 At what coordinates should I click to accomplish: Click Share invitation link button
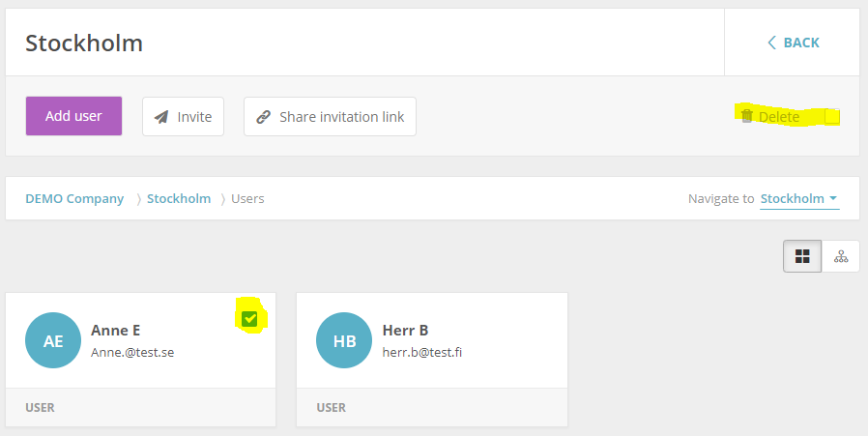pyautogui.click(x=330, y=116)
